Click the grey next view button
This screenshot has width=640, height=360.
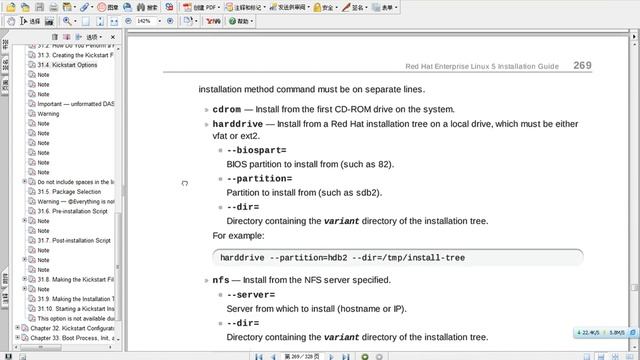pyautogui.click(x=379, y=357)
